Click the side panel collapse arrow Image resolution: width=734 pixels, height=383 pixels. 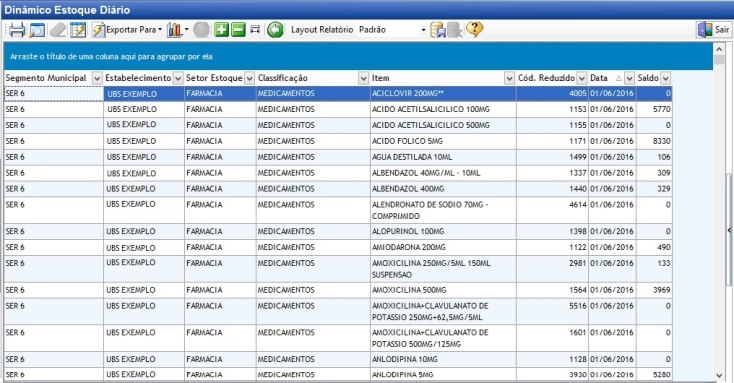click(729, 230)
